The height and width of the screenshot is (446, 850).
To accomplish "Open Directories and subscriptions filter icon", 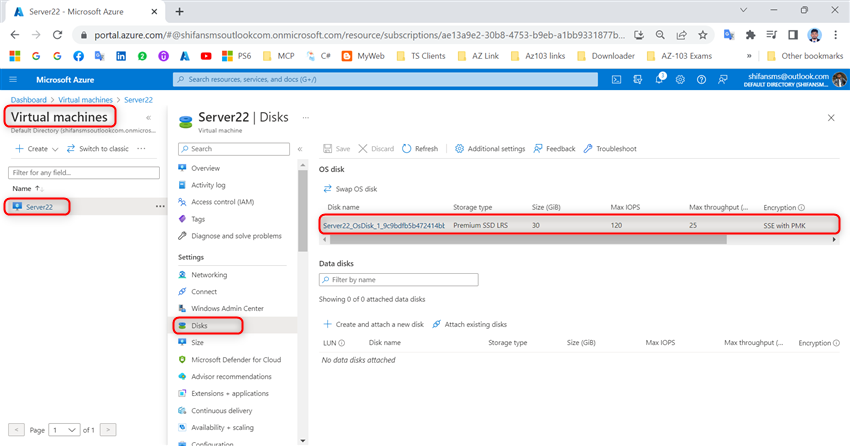I will tap(638, 80).
